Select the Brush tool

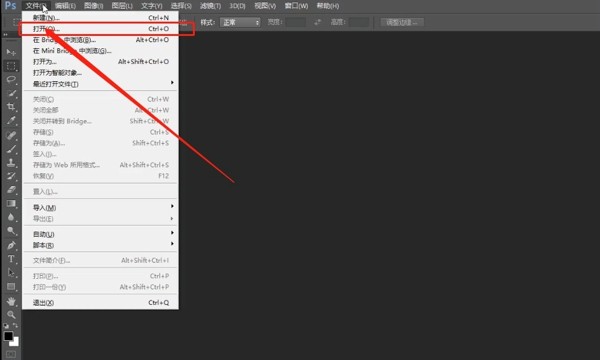tap(11, 148)
